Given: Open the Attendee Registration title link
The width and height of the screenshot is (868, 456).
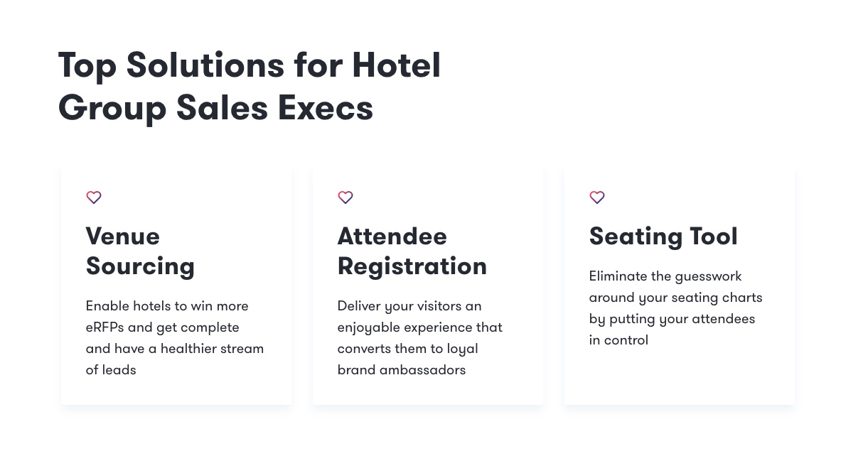Looking at the screenshot, I should pos(412,251).
